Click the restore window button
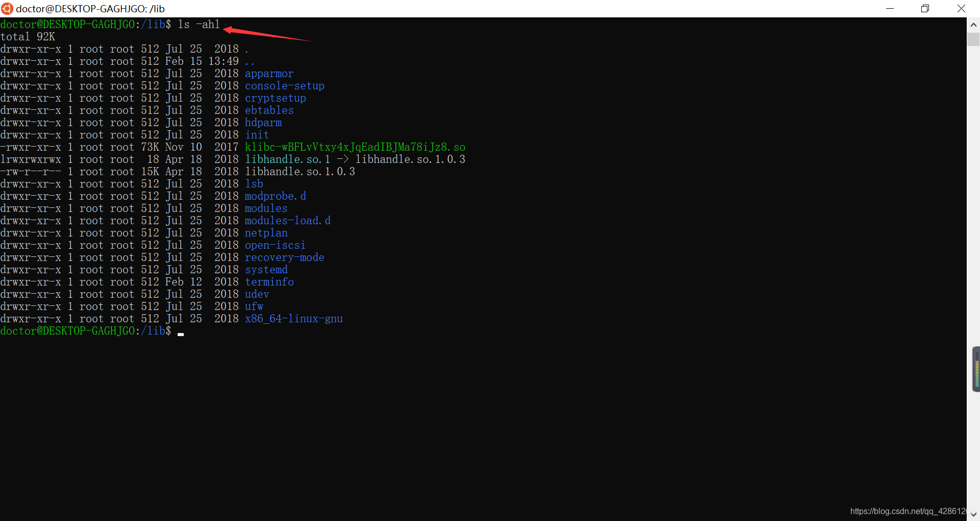The image size is (980, 521). [925, 8]
